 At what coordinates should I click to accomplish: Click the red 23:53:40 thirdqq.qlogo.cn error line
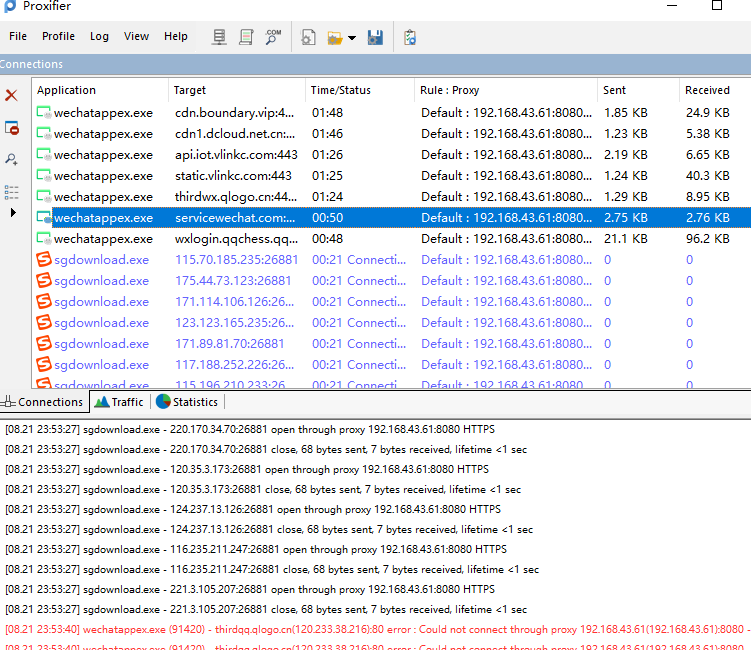[378, 629]
